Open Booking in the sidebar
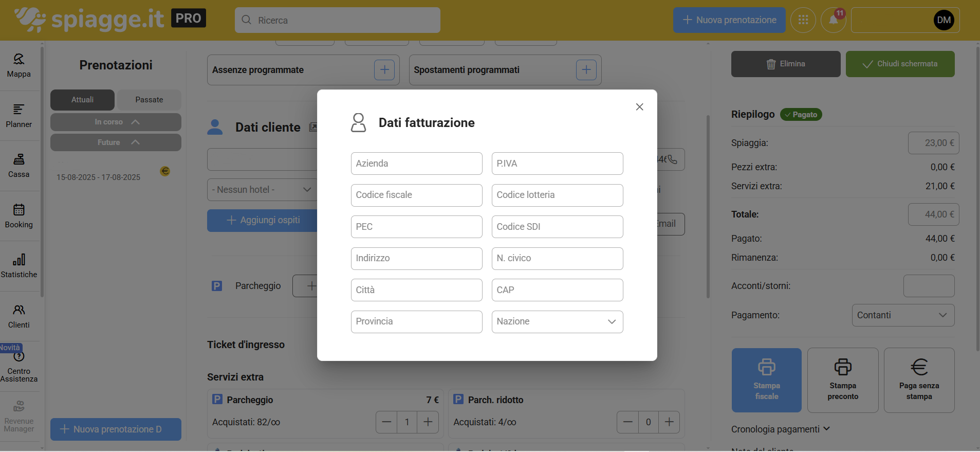Viewport: 980px width, 452px height. coord(19,216)
